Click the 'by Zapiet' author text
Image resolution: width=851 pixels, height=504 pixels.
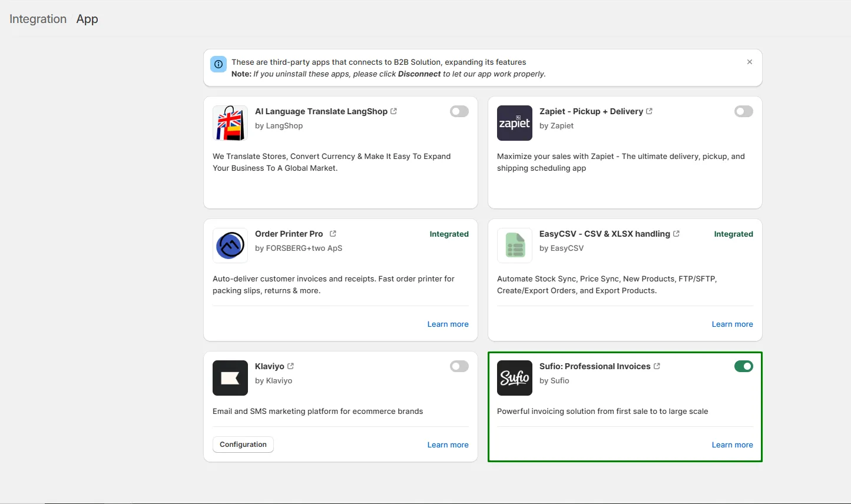[557, 125]
